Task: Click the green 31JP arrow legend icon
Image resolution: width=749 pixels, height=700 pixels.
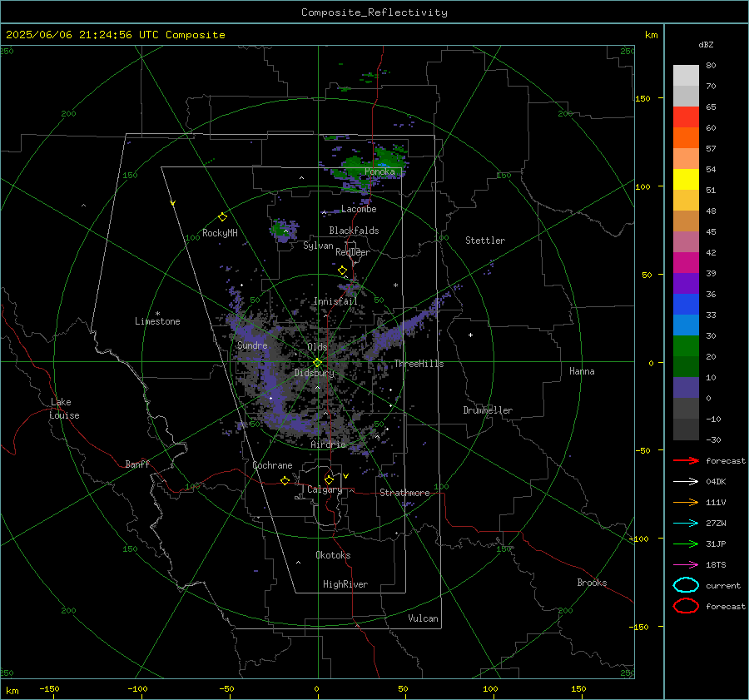Action: [686, 544]
